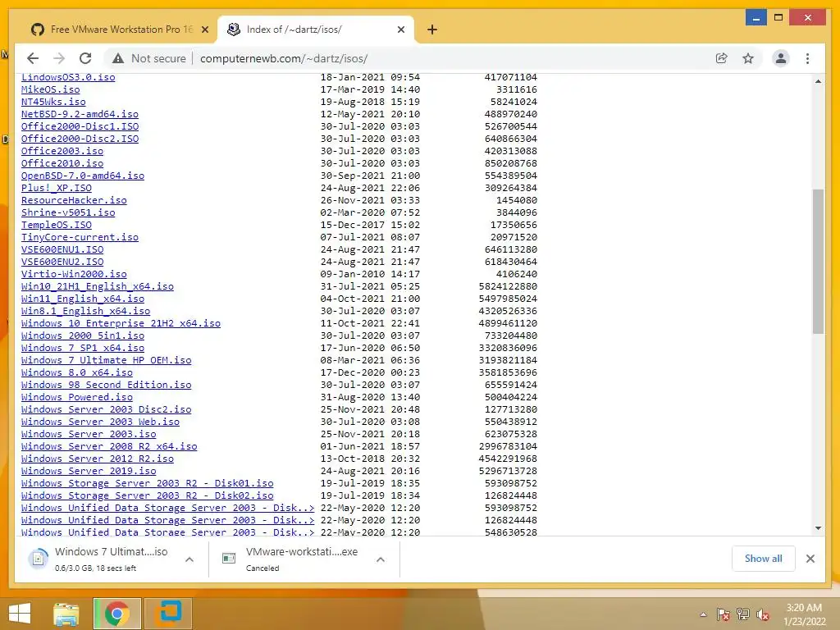The width and height of the screenshot is (840, 630).
Task: Click the scrollbar down arrow
Action: (818, 528)
